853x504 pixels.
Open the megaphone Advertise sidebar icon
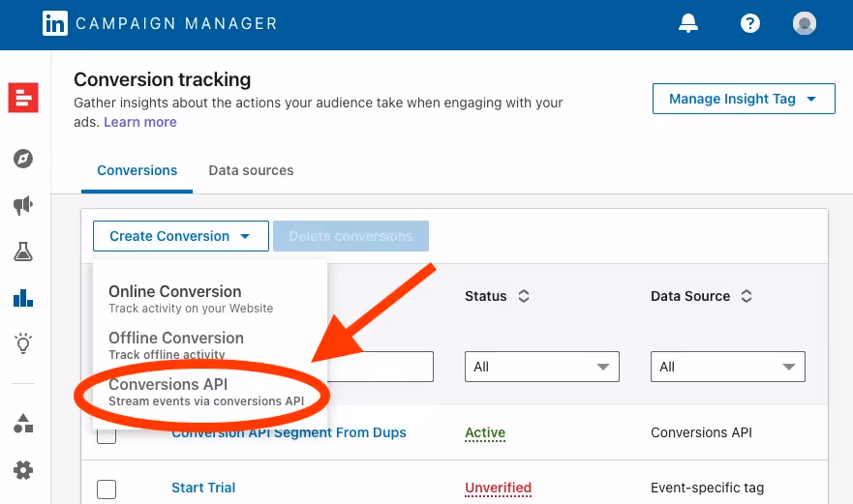pyautogui.click(x=23, y=205)
